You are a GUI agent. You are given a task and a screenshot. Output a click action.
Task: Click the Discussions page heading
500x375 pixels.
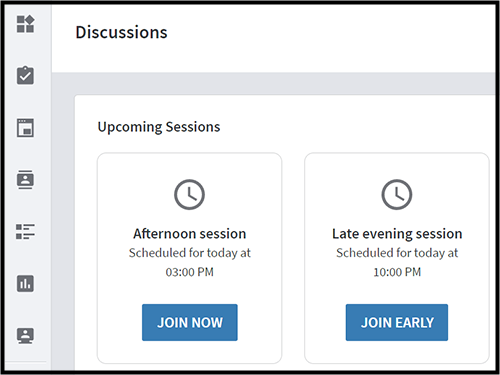point(121,32)
